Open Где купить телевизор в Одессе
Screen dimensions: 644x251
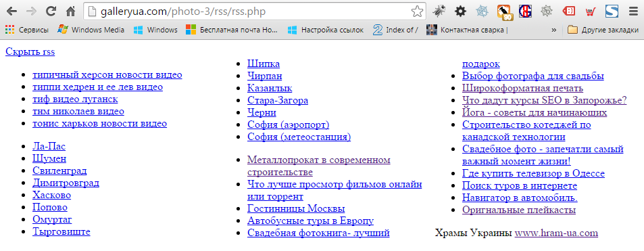click(x=534, y=173)
